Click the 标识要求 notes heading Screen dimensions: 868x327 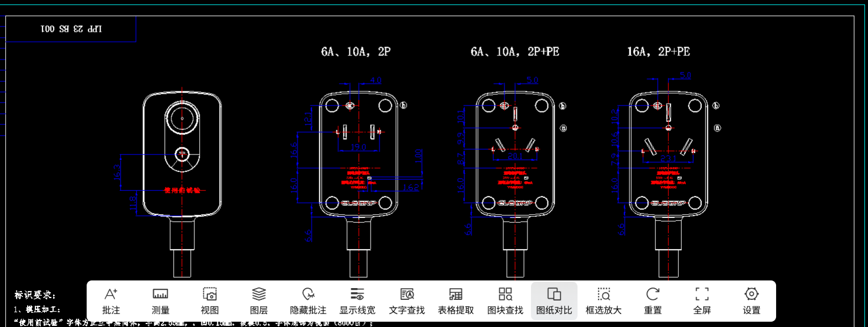(x=35, y=295)
